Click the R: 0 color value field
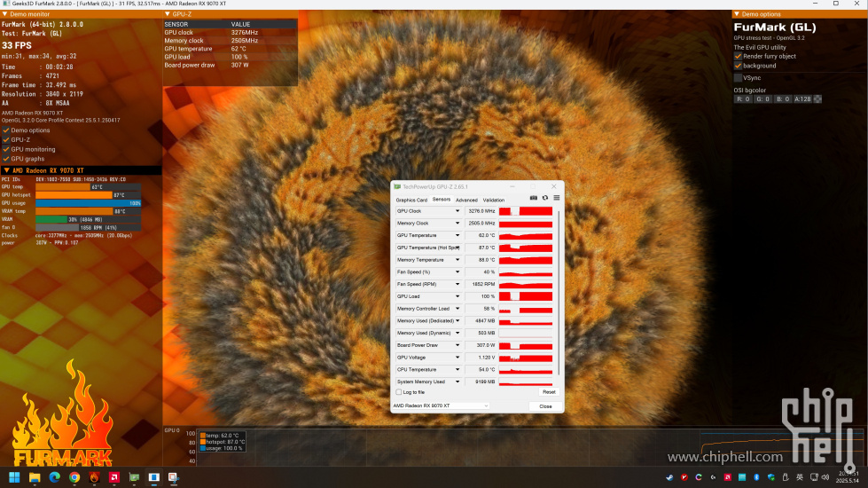Image resolution: width=868 pixels, height=488 pixels. click(x=743, y=99)
